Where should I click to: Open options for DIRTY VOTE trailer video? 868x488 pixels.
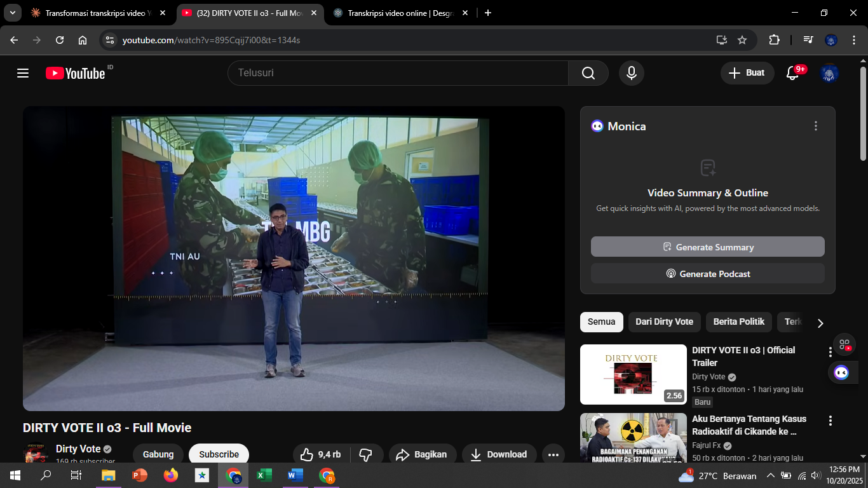tap(830, 352)
